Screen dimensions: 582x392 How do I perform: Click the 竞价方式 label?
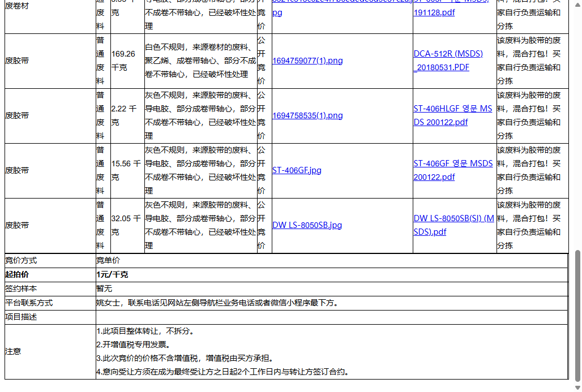coord(21,261)
